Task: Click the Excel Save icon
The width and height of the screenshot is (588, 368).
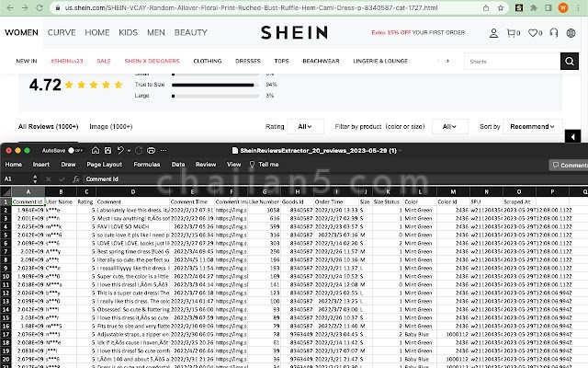Action: [x=108, y=151]
